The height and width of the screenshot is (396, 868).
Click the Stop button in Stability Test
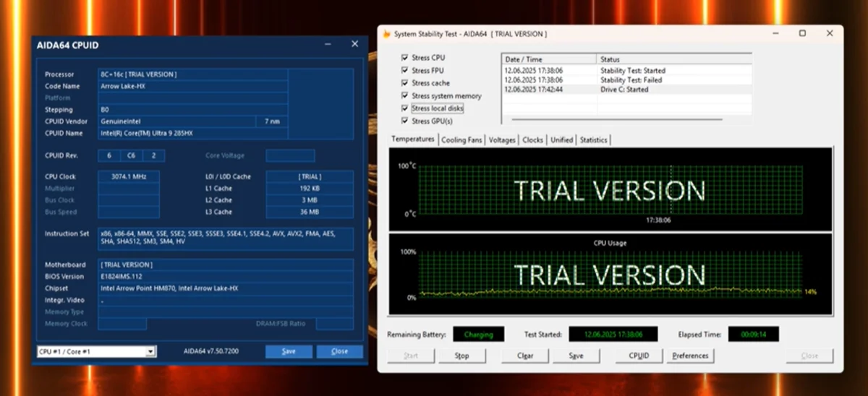click(x=462, y=356)
